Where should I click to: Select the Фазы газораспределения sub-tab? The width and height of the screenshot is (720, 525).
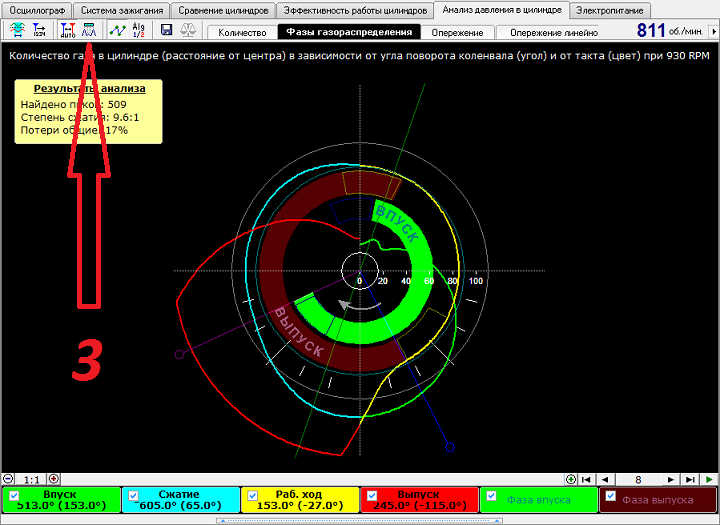349,32
